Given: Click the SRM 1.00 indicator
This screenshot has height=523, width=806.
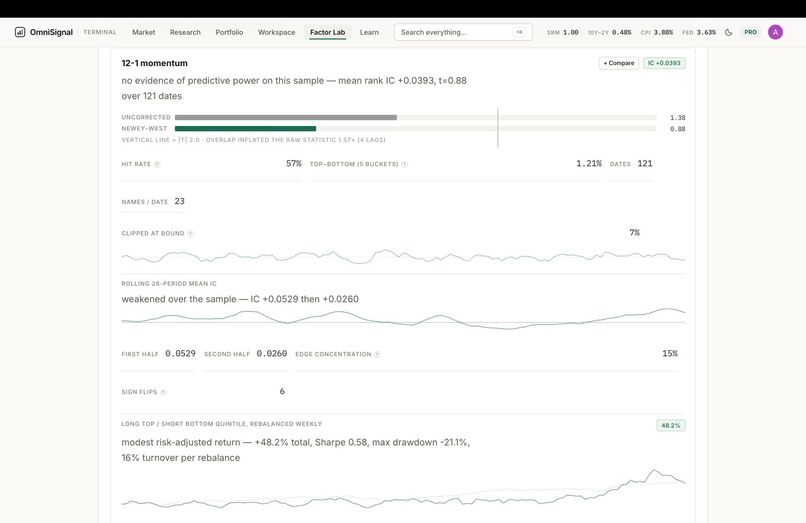Looking at the screenshot, I should point(562,32).
